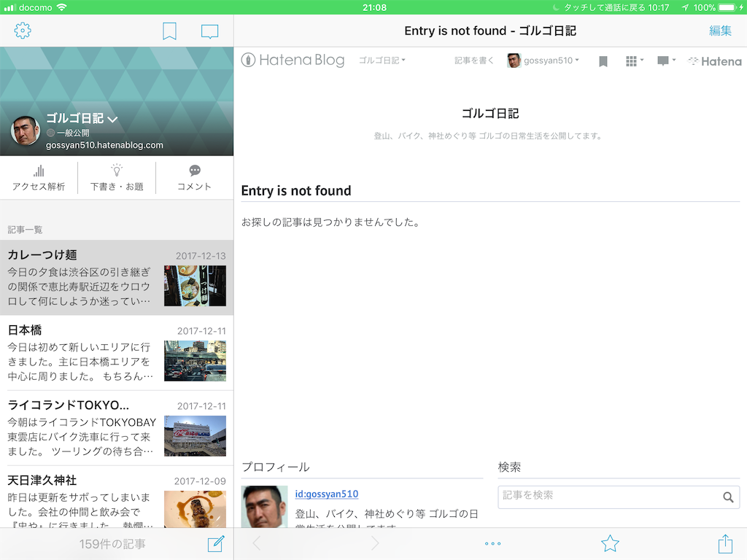This screenshot has width=747, height=560.
Task: Open the grid services menu
Action: (634, 61)
